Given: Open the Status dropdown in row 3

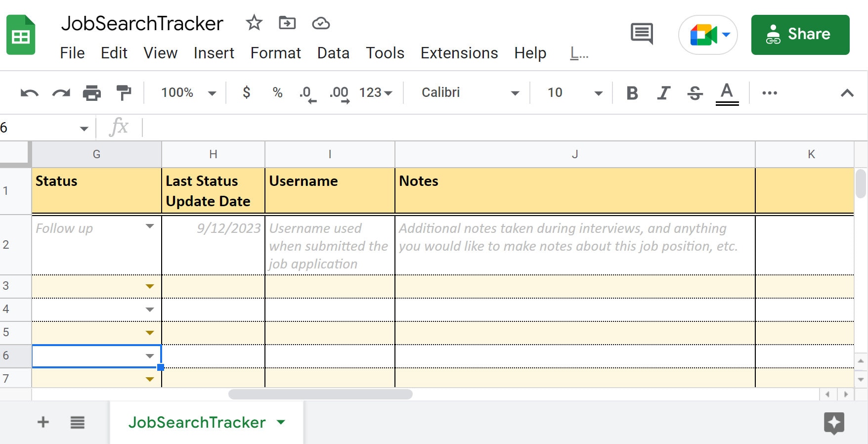Looking at the screenshot, I should (x=150, y=286).
